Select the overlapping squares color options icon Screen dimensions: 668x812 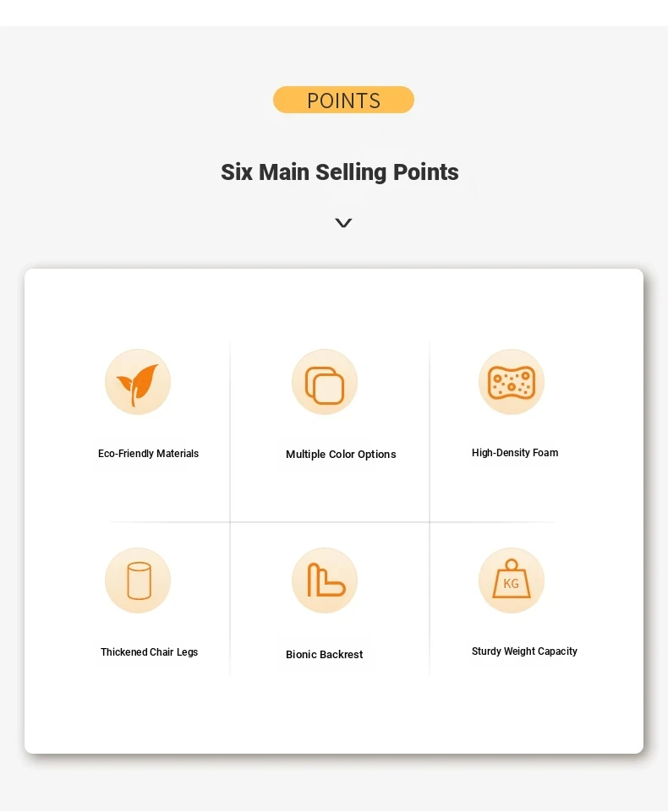pyautogui.click(x=325, y=382)
